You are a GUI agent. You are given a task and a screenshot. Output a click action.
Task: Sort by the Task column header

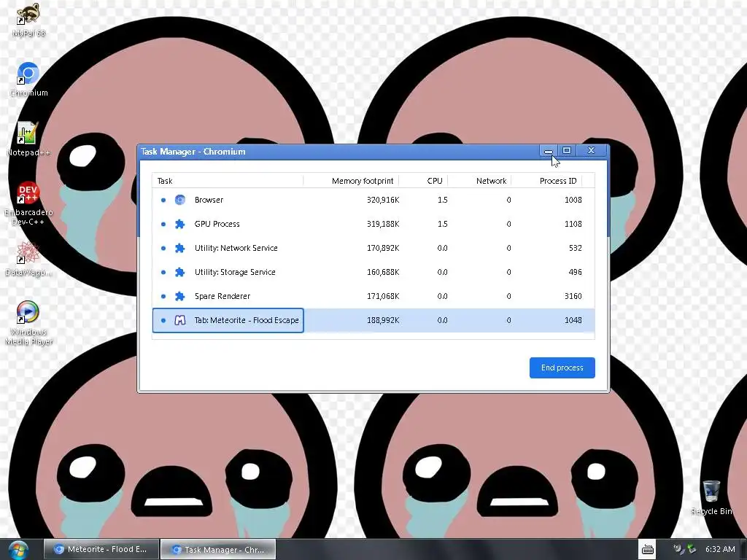click(228, 181)
